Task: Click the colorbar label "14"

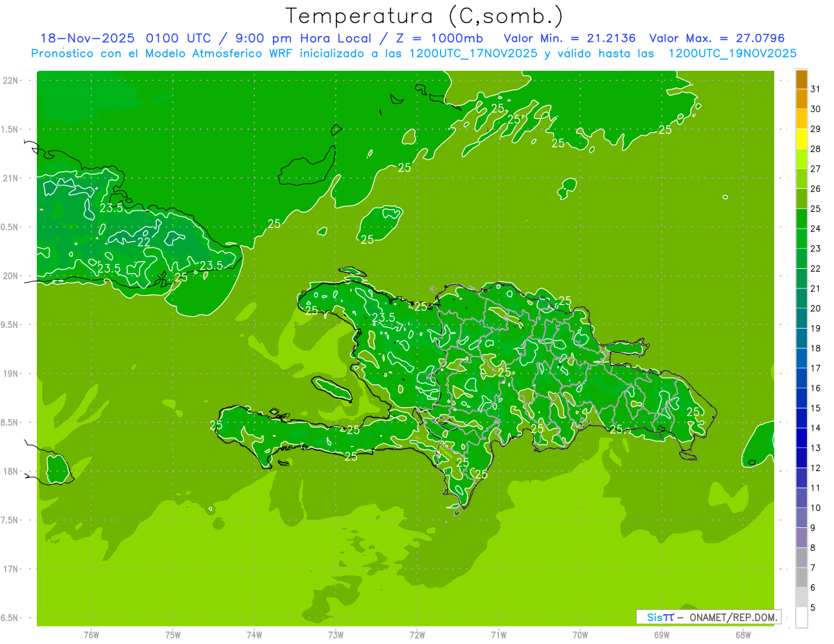Action: click(815, 429)
